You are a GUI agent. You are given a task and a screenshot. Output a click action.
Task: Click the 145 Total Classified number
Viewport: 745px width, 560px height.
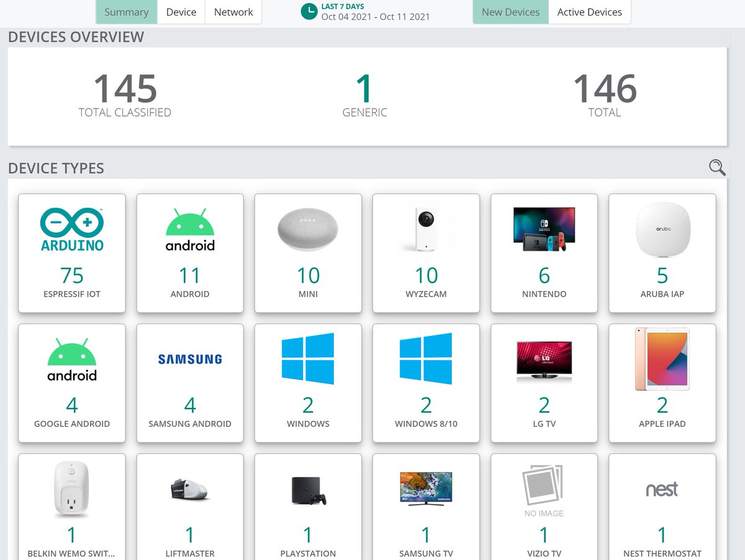point(125,89)
